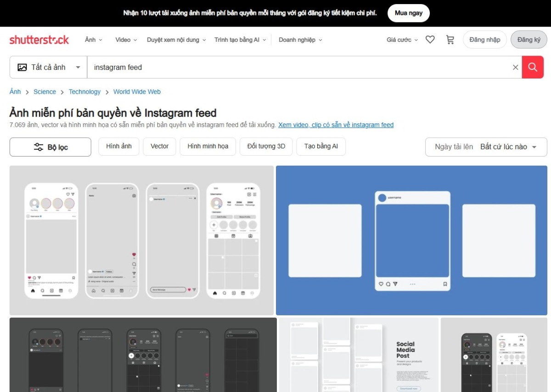Click the Đăng ký button
551x392 pixels.
pyautogui.click(x=529, y=40)
